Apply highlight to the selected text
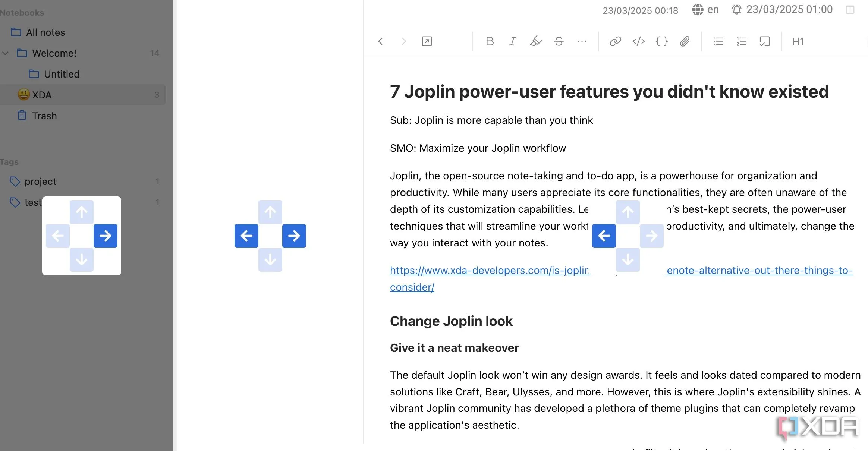868x451 pixels. (536, 41)
